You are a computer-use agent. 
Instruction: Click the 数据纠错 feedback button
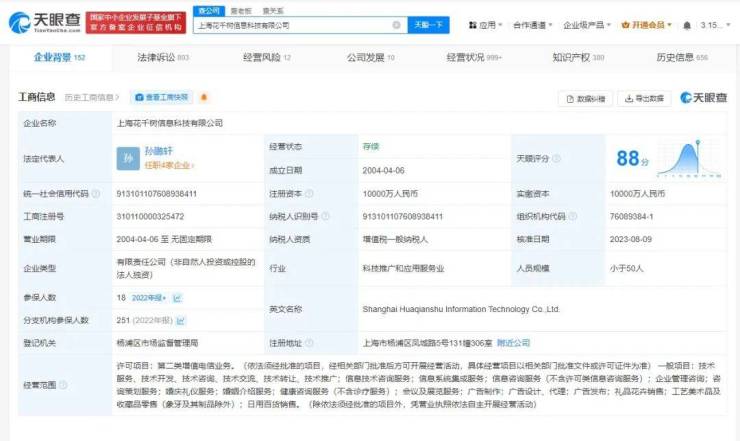click(x=585, y=98)
